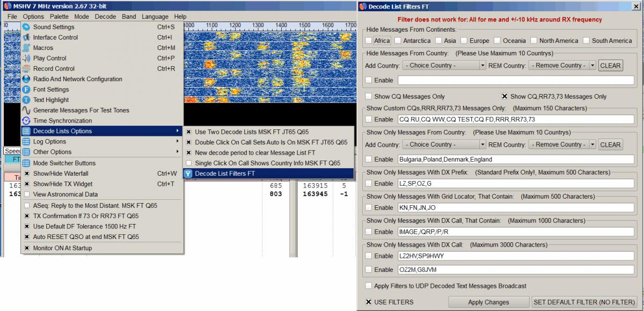Click the Radio And Network Configuration globe icon
Screen dimensions: 644x311
click(26, 79)
